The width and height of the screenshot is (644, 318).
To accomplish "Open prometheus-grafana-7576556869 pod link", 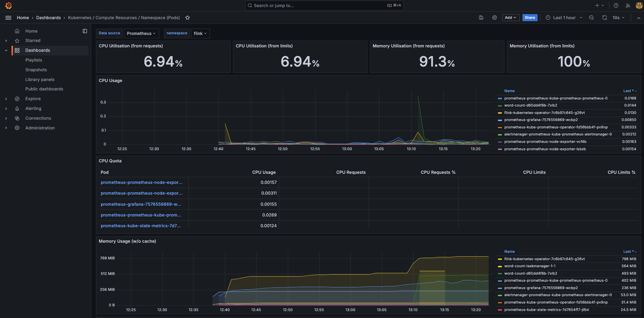I will pyautogui.click(x=141, y=204).
